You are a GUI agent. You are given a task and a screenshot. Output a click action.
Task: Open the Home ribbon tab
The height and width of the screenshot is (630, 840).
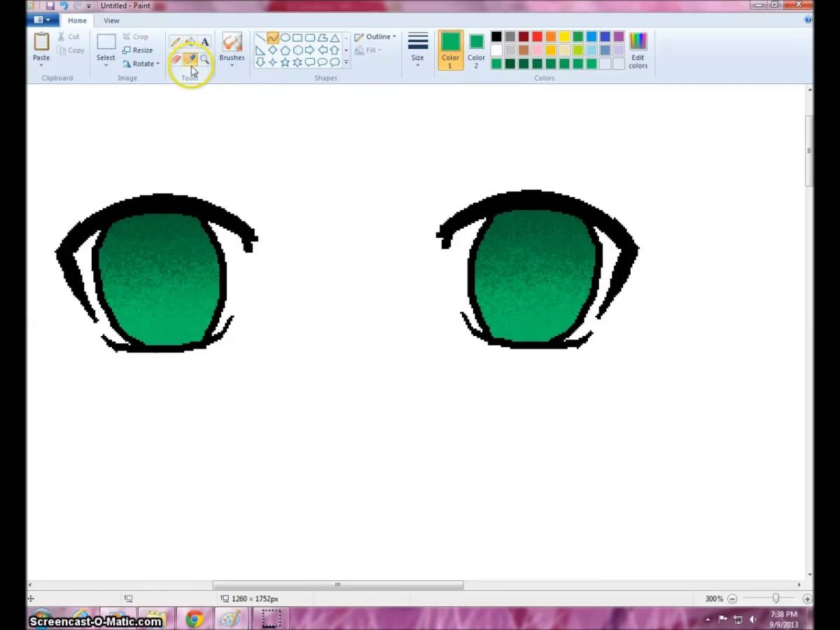click(x=77, y=21)
